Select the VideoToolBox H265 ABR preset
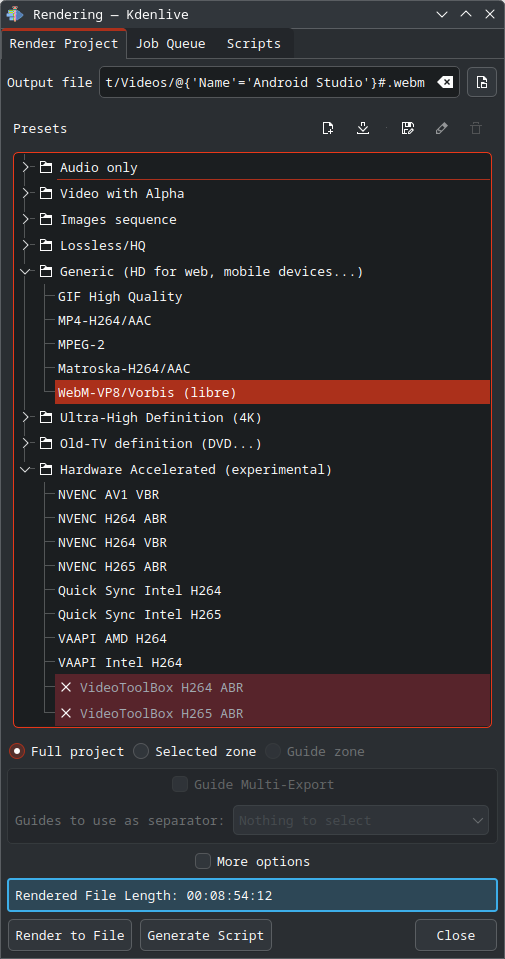The width and height of the screenshot is (505, 959). [x=272, y=713]
